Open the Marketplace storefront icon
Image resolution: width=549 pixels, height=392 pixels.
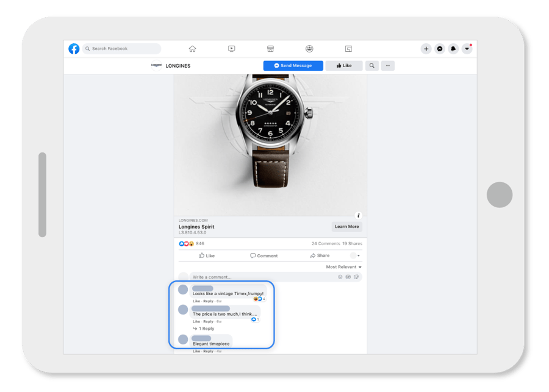[x=270, y=49]
